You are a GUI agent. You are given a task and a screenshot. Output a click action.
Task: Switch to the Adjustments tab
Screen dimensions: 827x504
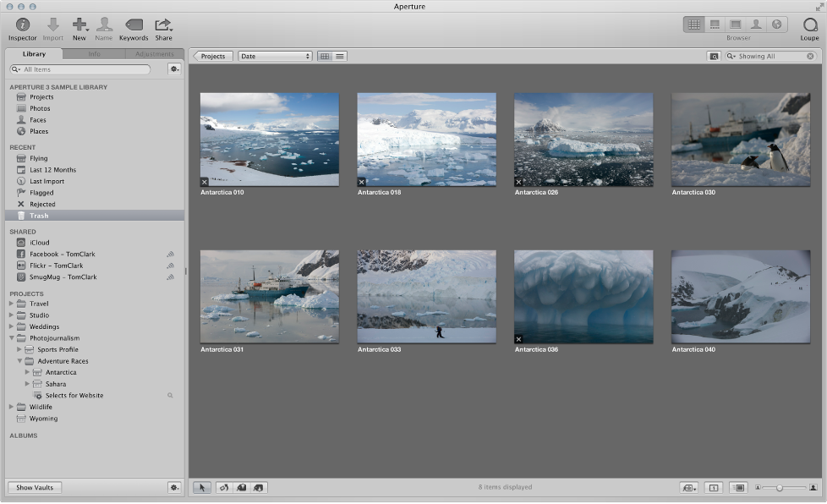pyautogui.click(x=154, y=54)
